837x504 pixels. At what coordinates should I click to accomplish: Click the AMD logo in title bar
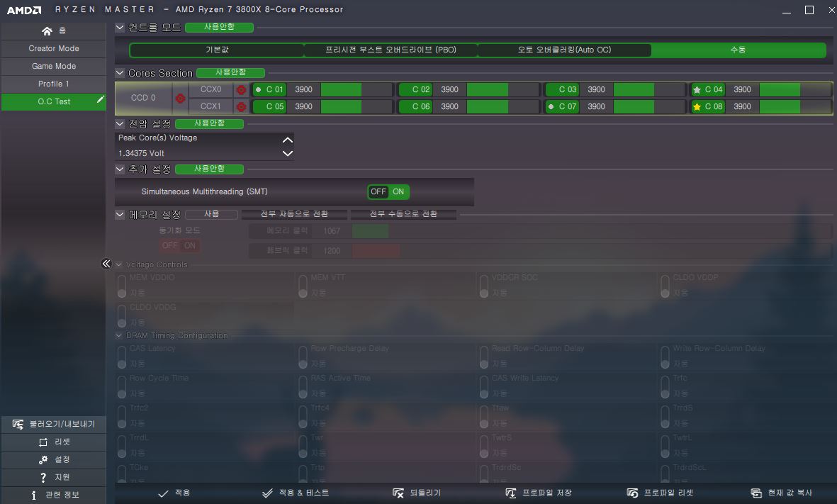[x=24, y=10]
